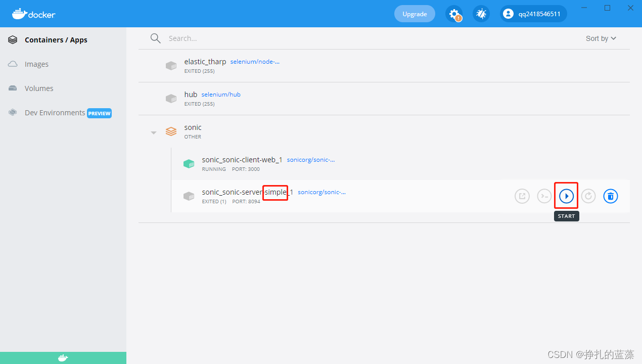This screenshot has width=642, height=364.
Task: Click sonic stack layers icon
Action: (x=171, y=131)
